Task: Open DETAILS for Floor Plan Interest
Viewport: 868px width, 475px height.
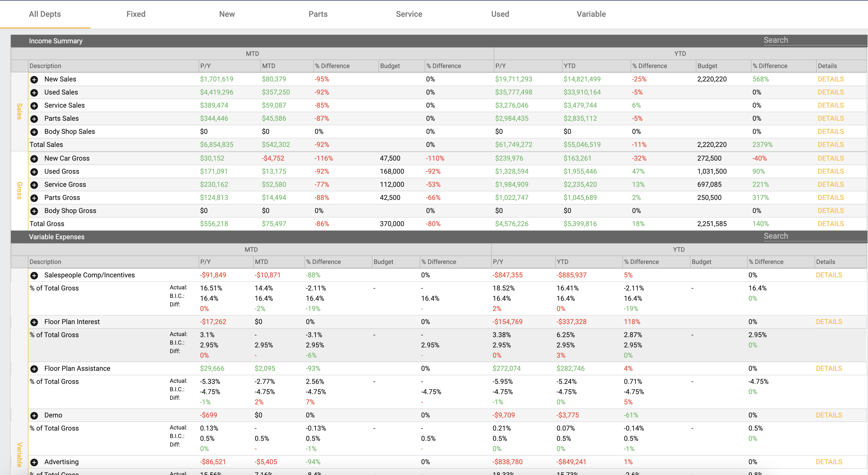Action: [829, 322]
